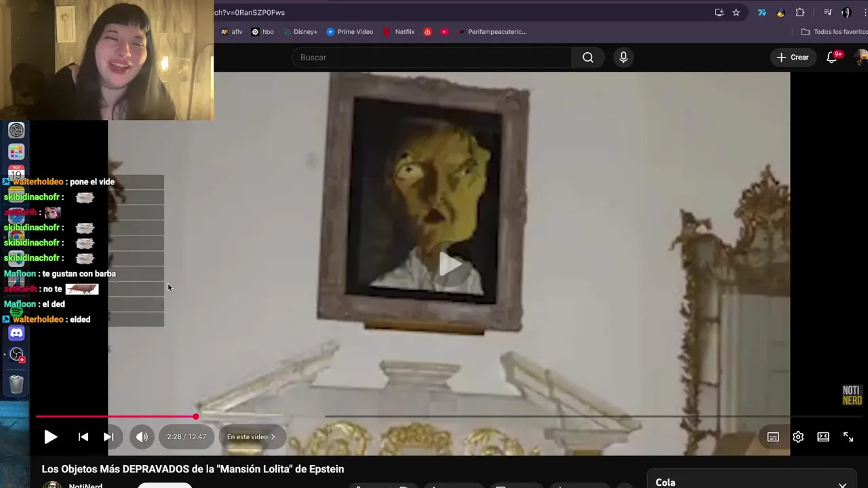Click zetKaHh's 'no te' chat message
Viewport: 868px width, 488px height.
52,289
